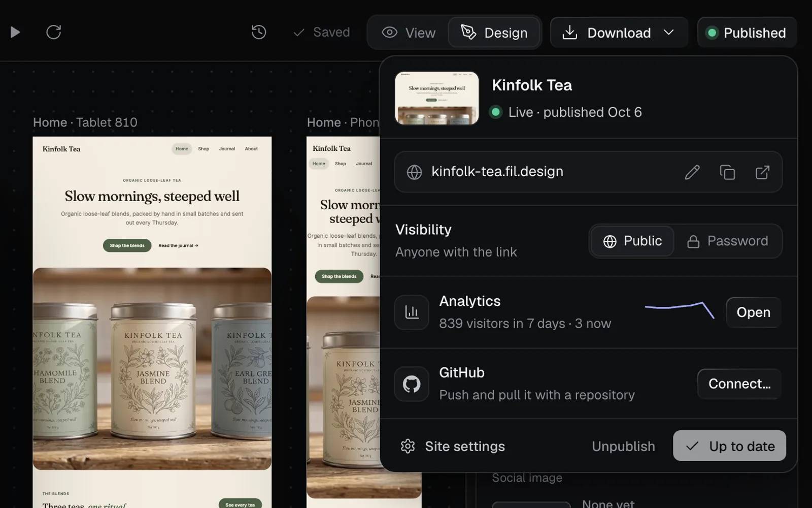
Task: Click Shop the blends in tablet frame
Action: 127,245
